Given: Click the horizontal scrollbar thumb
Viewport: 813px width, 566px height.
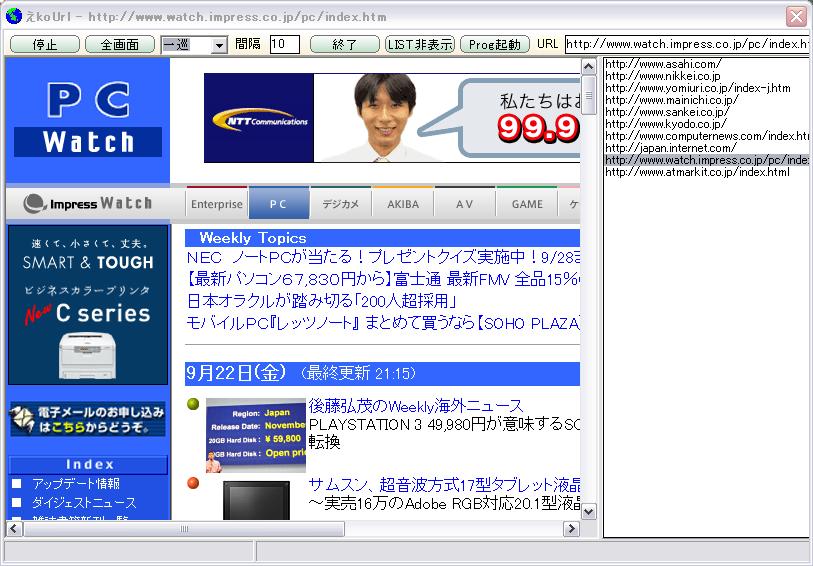Looking at the screenshot, I should (x=184, y=529).
